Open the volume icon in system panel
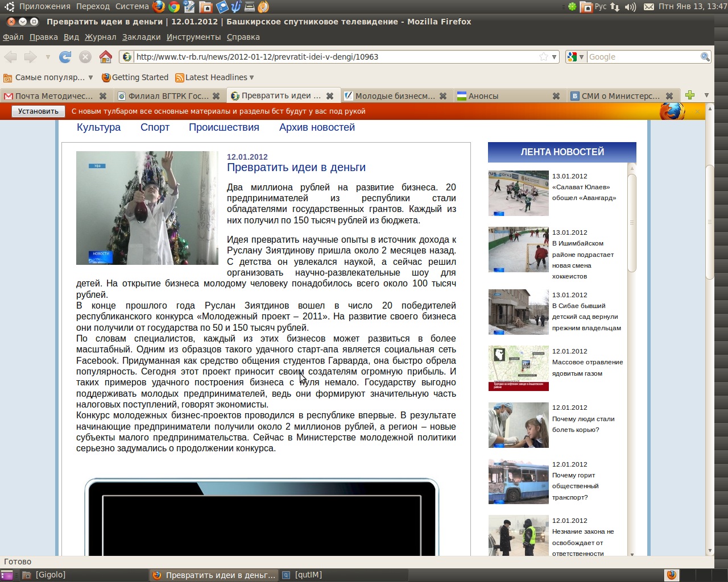This screenshot has width=728, height=582. tap(630, 7)
